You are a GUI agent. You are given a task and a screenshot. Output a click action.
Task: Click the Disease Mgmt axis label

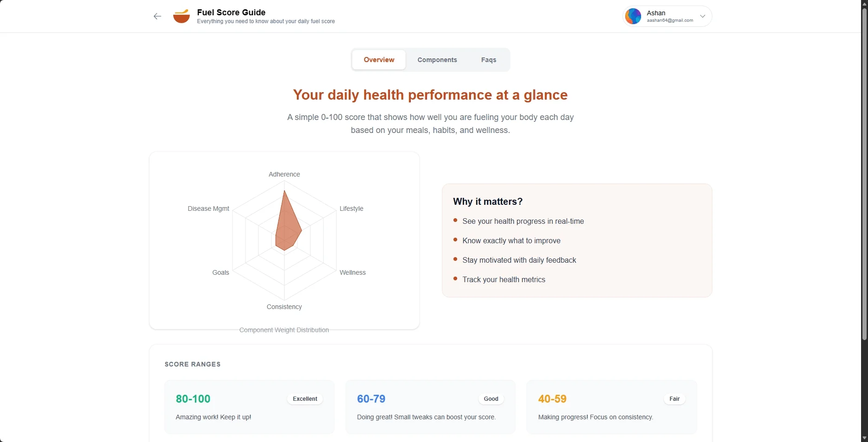coord(208,208)
